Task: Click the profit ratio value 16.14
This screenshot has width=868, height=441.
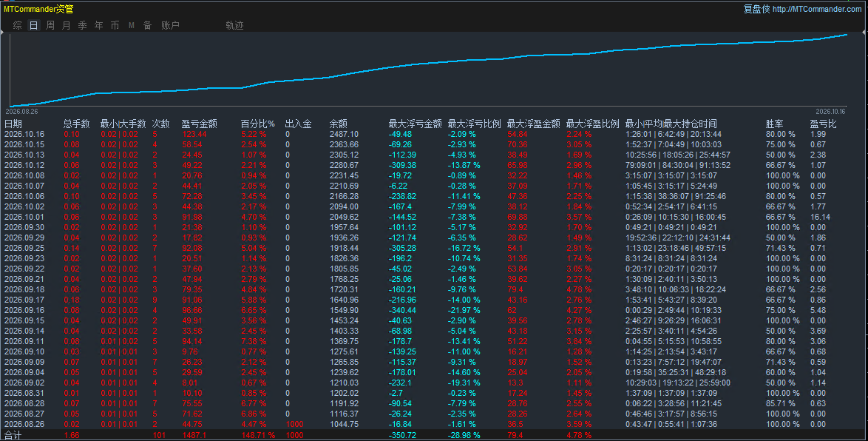Action: coord(821,218)
